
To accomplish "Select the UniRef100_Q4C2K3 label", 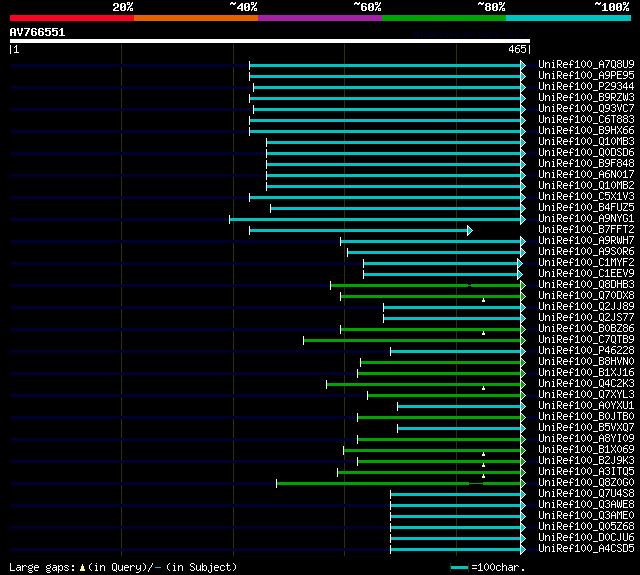I will [586, 384].
